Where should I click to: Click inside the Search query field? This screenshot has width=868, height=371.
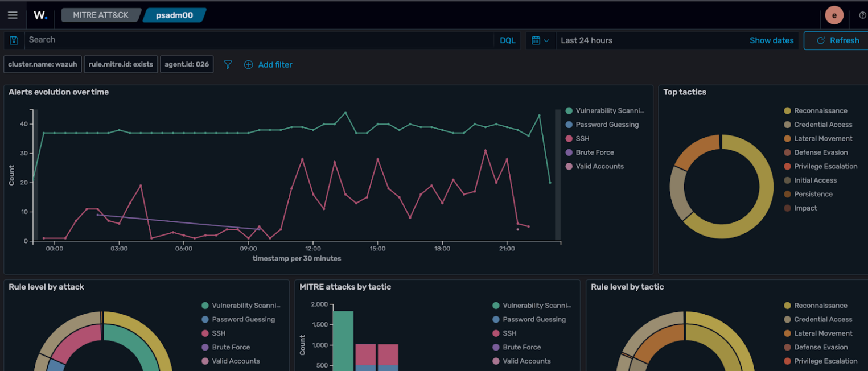(x=256, y=40)
